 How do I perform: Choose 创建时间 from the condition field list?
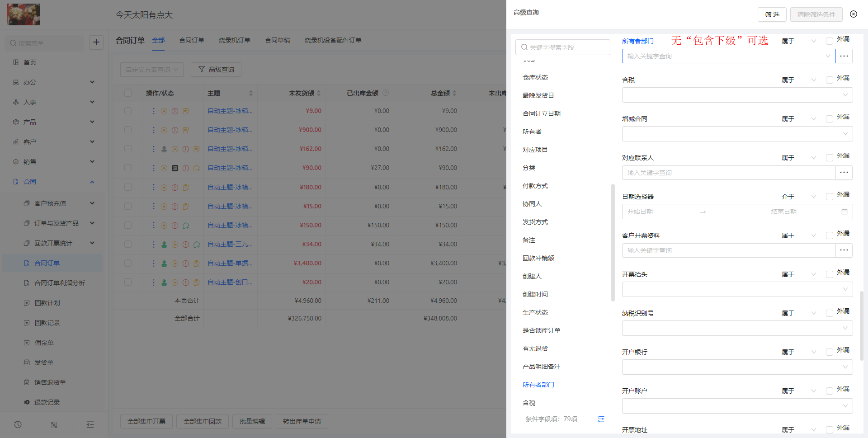click(535, 294)
